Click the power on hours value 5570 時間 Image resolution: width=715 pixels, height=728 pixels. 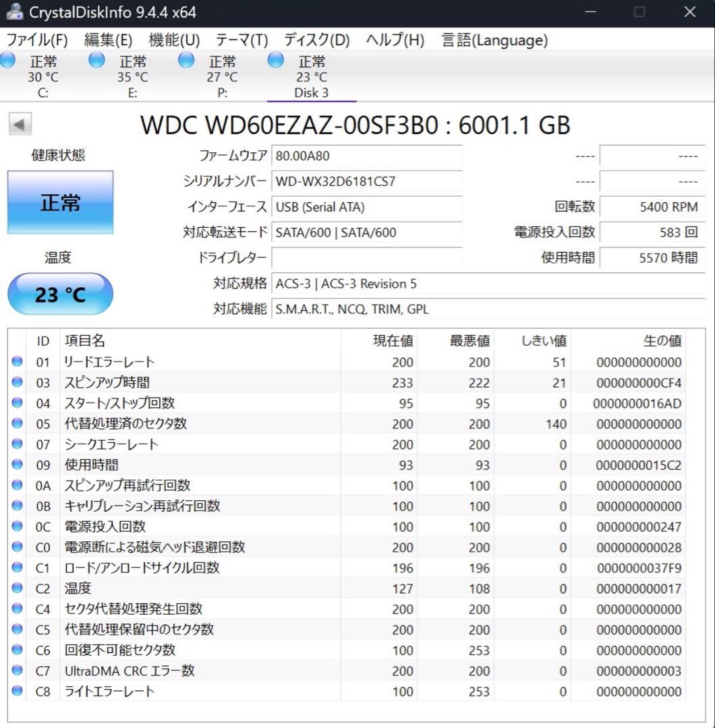(x=652, y=257)
